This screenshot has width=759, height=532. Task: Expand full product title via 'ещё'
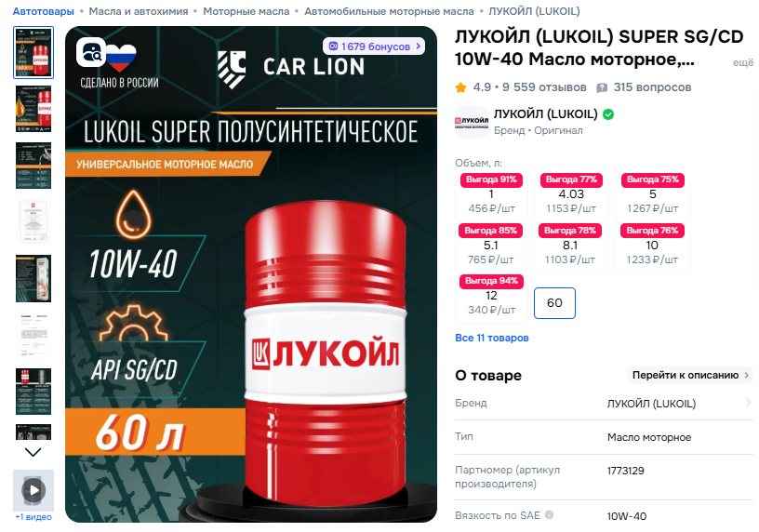[743, 62]
